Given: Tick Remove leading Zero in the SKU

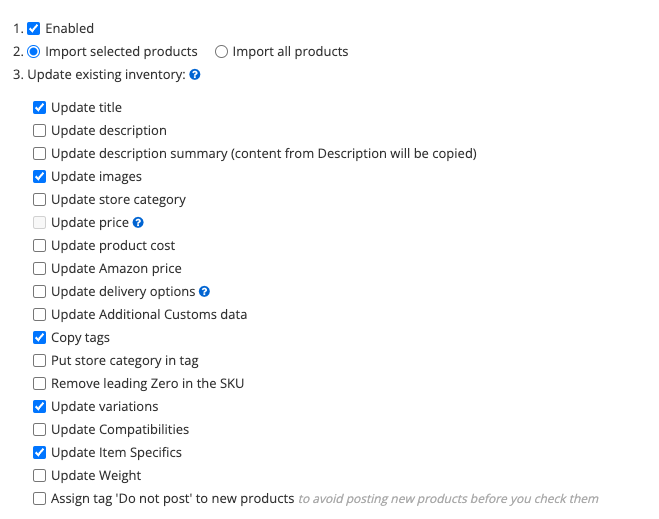Looking at the screenshot, I should pos(40,384).
